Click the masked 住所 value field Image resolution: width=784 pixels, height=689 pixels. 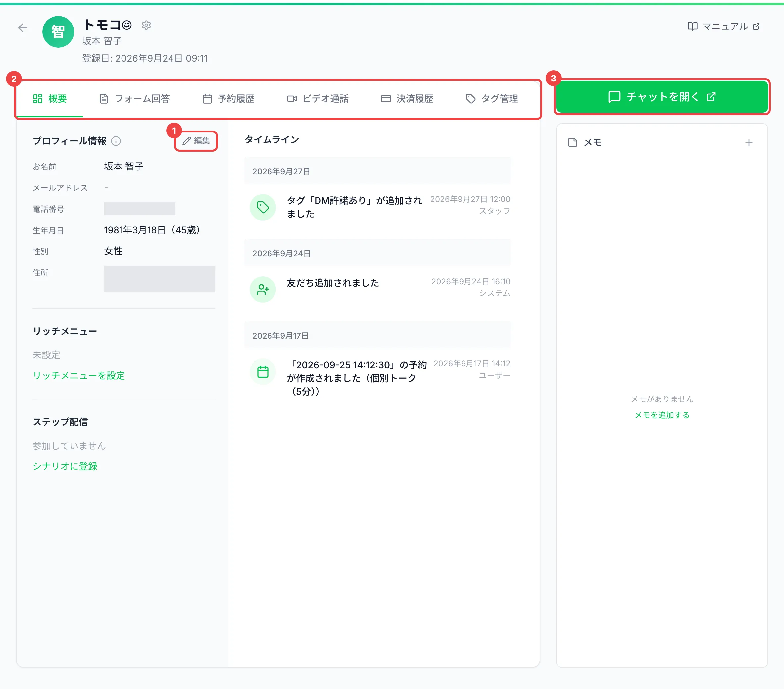coord(160,279)
